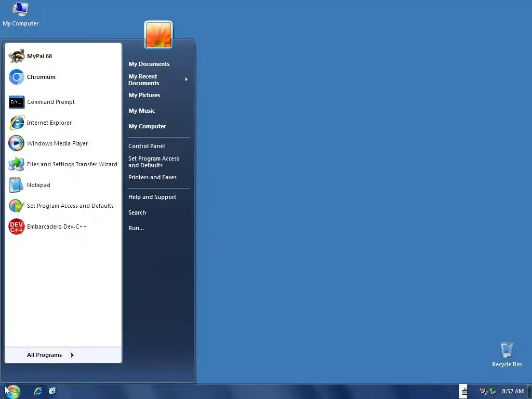
Task: Open My Pictures folder
Action: pos(158,95)
